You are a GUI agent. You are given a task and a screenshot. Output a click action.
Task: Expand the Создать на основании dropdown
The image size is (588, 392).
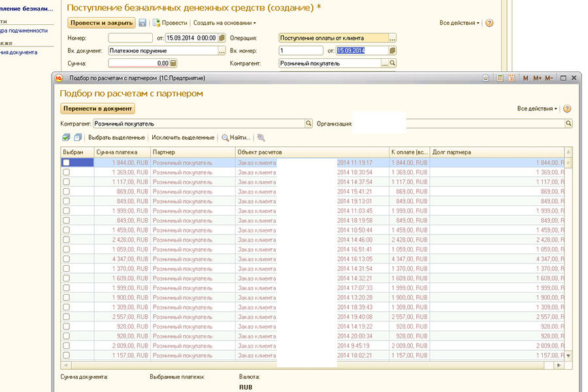[224, 23]
